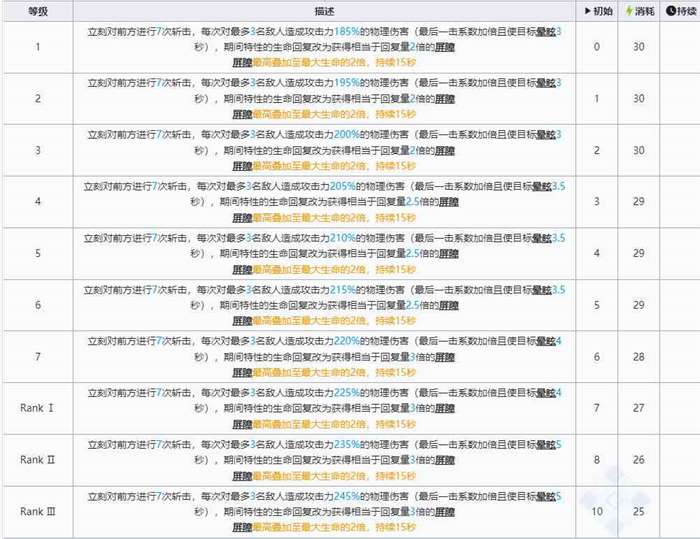
Task: Select the 185% damage value
Action: click(346, 32)
